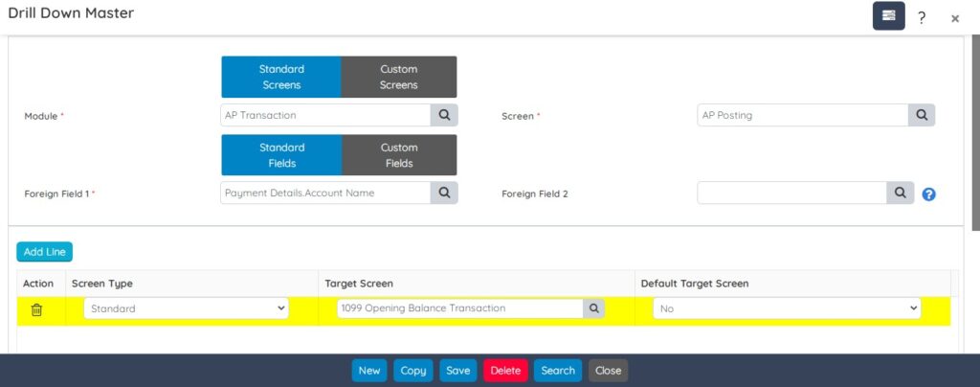Click the Module field search icon
The image size is (980, 387).
[x=444, y=115]
